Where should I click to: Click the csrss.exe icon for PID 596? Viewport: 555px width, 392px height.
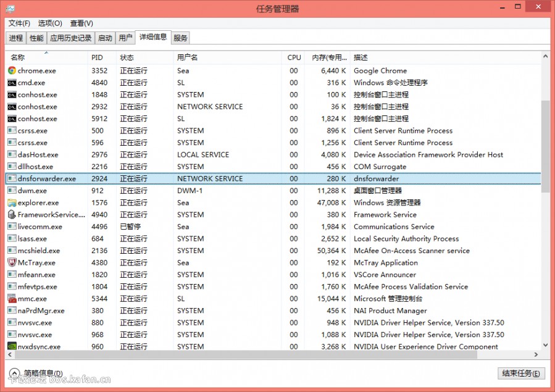(12, 143)
